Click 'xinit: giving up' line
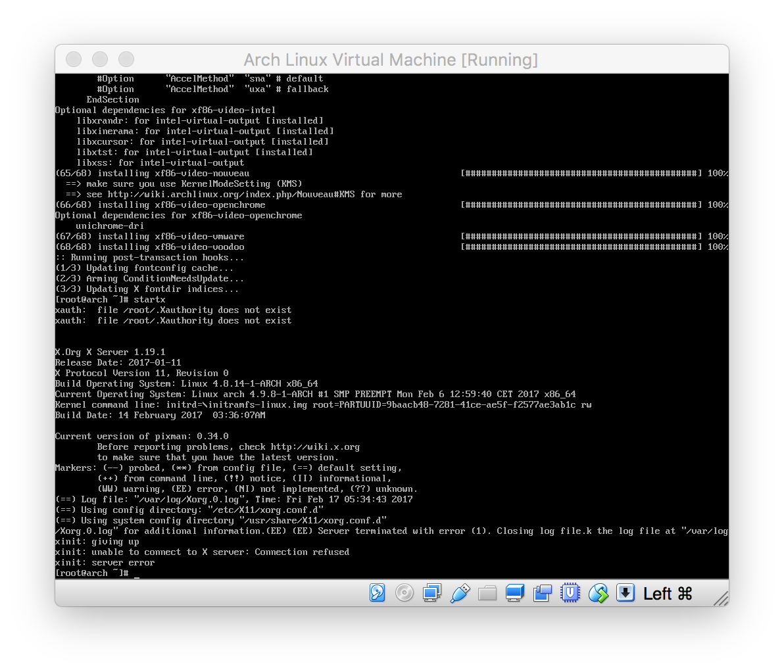The width and height of the screenshot is (784, 672). [x=97, y=542]
